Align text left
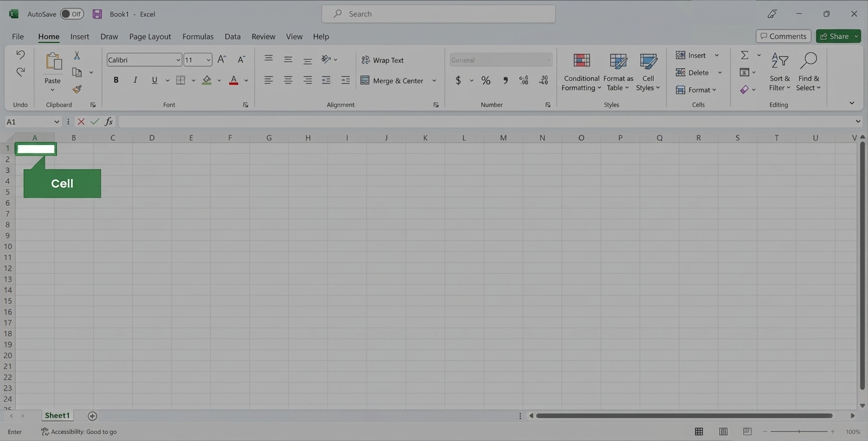Screen dimensions: 868x441 [x=269, y=80]
